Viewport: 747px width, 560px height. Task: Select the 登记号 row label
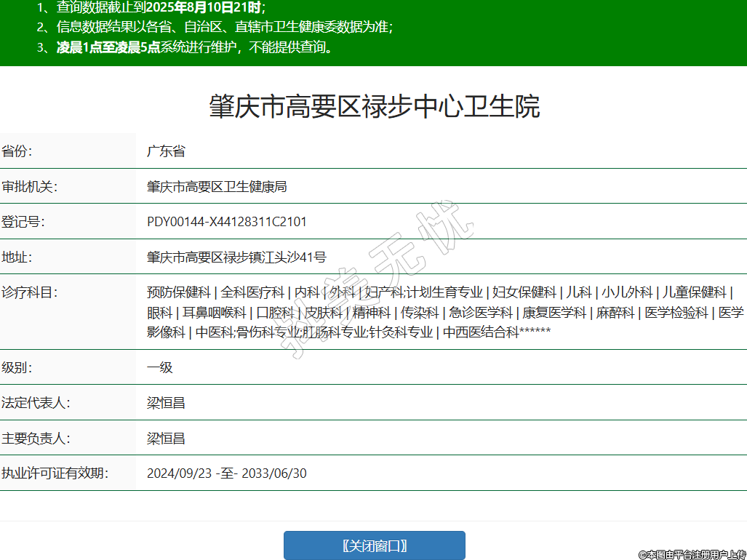pos(23,222)
